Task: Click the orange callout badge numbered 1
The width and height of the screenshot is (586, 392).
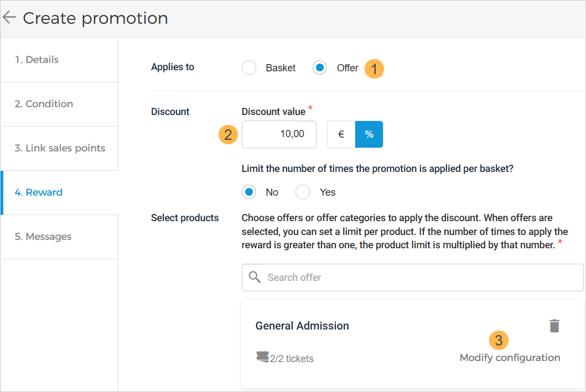Action: [x=375, y=69]
